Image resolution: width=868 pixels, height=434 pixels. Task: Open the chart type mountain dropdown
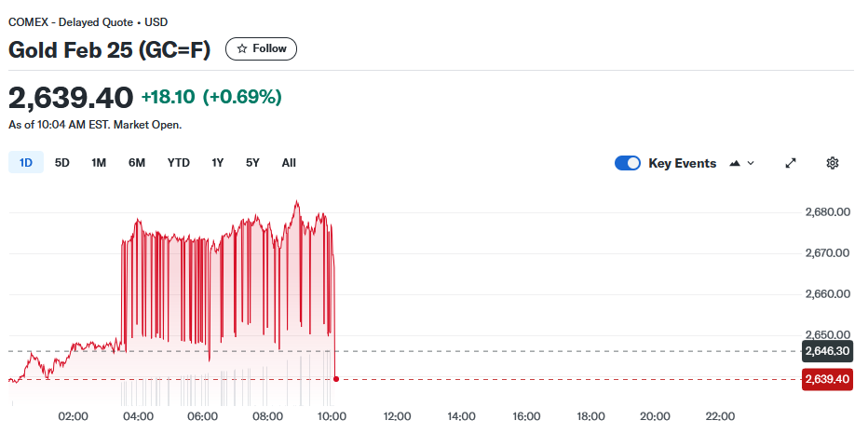(741, 163)
